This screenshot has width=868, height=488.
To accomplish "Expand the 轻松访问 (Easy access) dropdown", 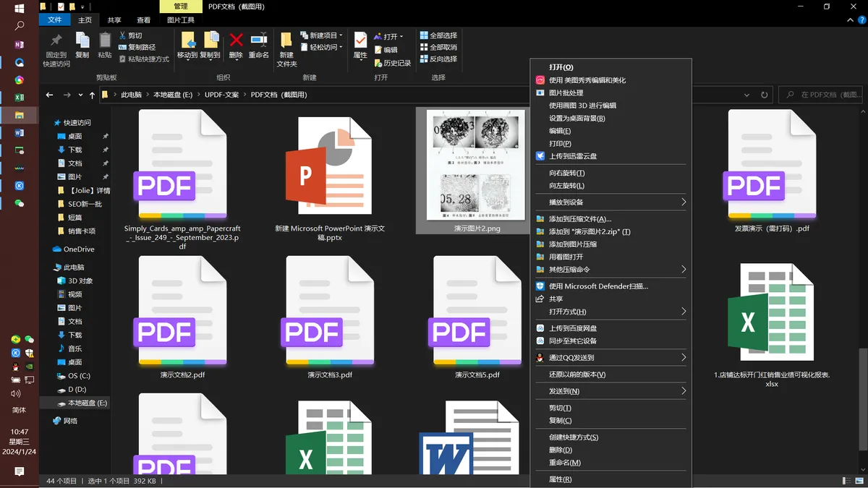I will click(321, 47).
